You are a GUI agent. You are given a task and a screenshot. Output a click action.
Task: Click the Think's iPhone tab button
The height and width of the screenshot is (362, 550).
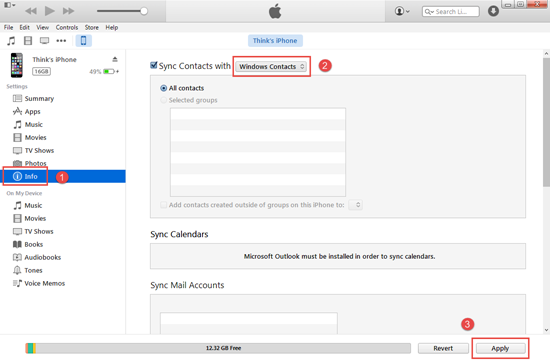click(275, 41)
